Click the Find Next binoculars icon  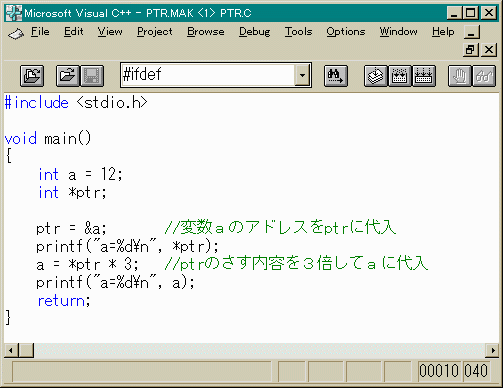tap(336, 76)
